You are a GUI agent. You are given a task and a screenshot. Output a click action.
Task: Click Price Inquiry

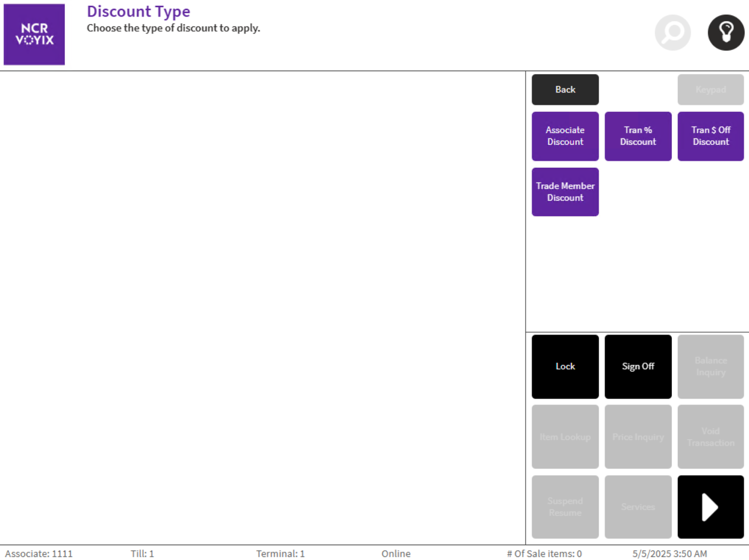point(638,436)
